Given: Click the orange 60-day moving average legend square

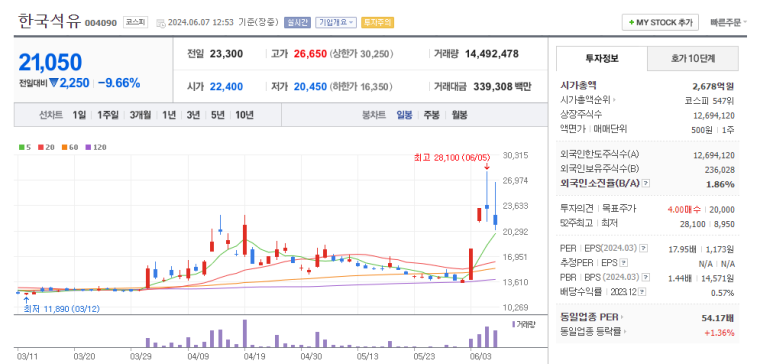Looking at the screenshot, I should 64,147.
